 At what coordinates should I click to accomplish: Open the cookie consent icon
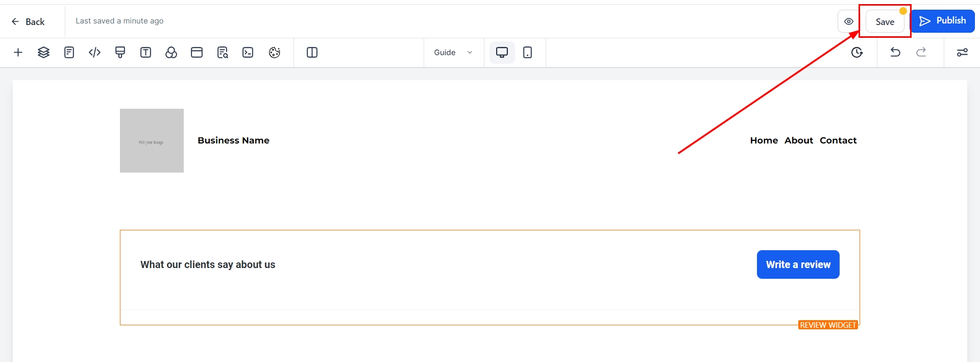[275, 53]
